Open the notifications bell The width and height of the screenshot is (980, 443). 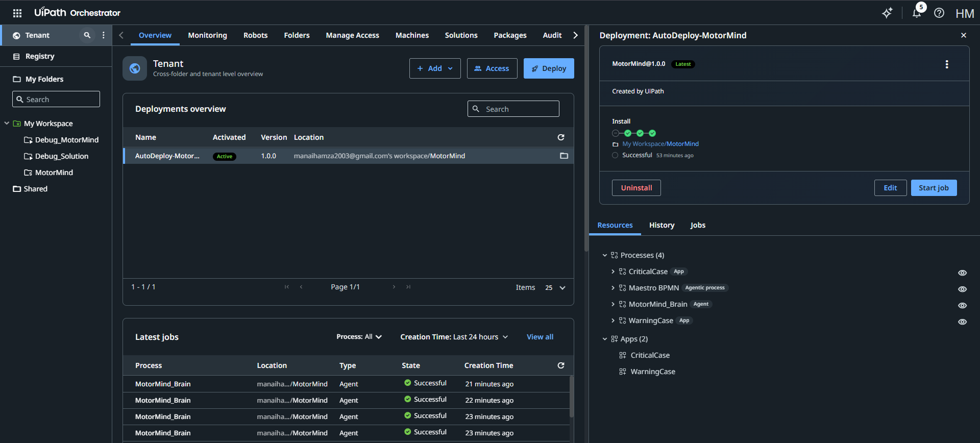[917, 13]
